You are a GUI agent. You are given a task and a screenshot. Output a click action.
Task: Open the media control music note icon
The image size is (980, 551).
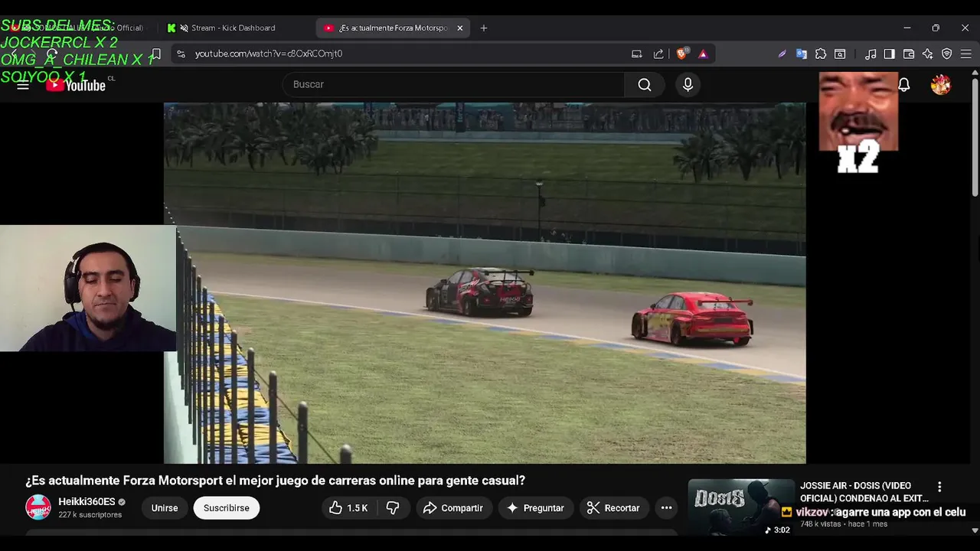coord(871,54)
